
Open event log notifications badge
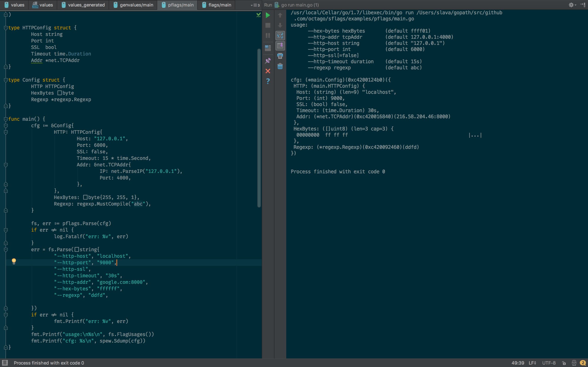point(583,363)
